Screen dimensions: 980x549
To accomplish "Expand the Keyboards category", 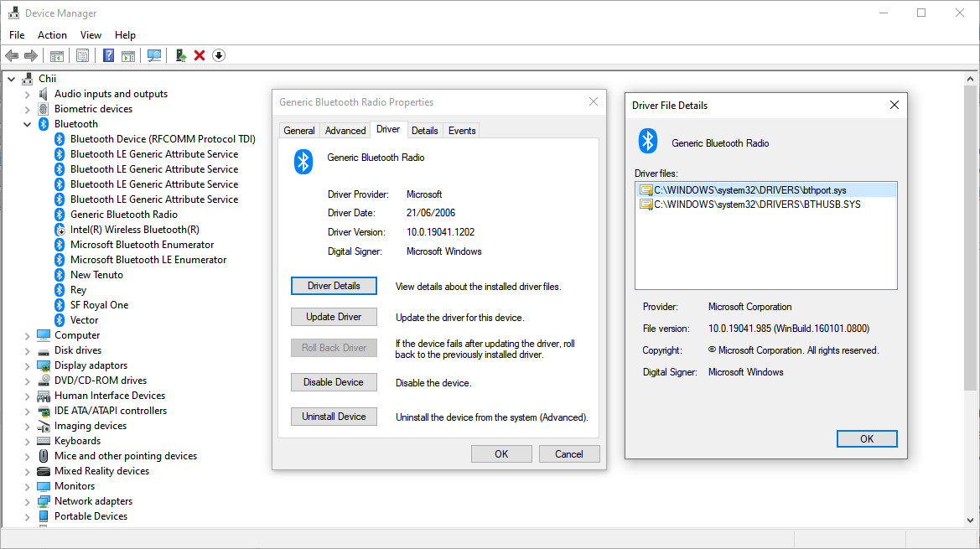I will pyautogui.click(x=27, y=440).
